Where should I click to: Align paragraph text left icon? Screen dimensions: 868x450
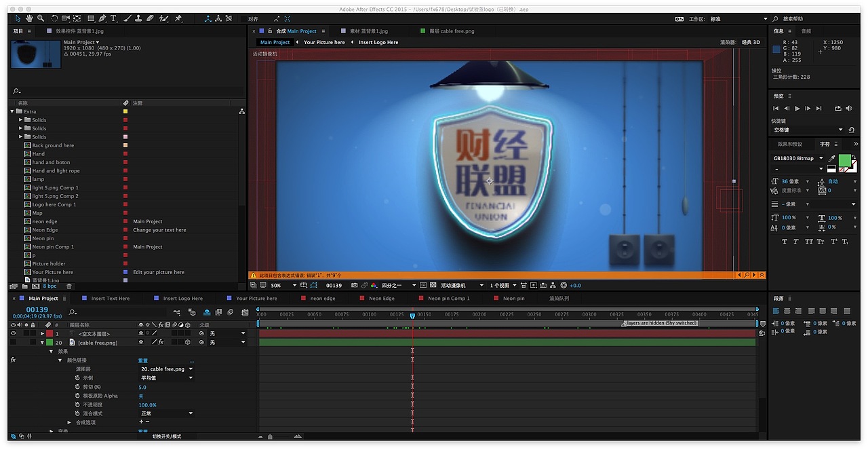pyautogui.click(x=775, y=312)
